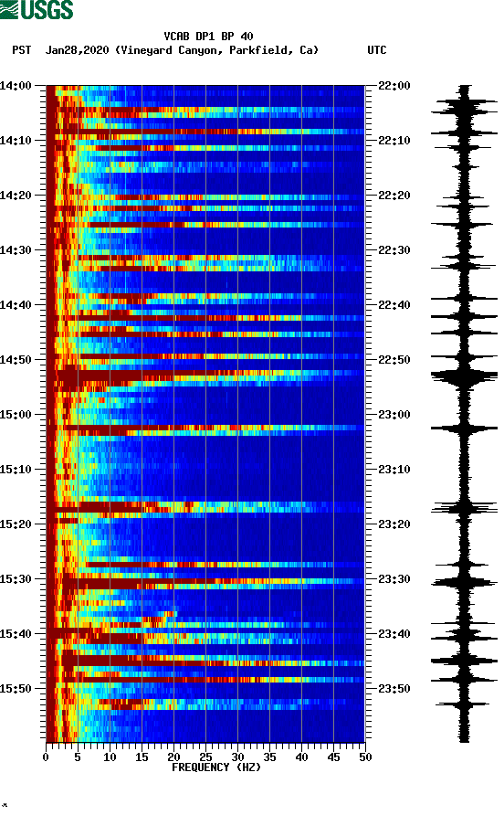Image resolution: width=504 pixels, height=815 pixels.
Task: Click the 'FREQUENCY (HZ)' axis label
Action: click(x=216, y=767)
